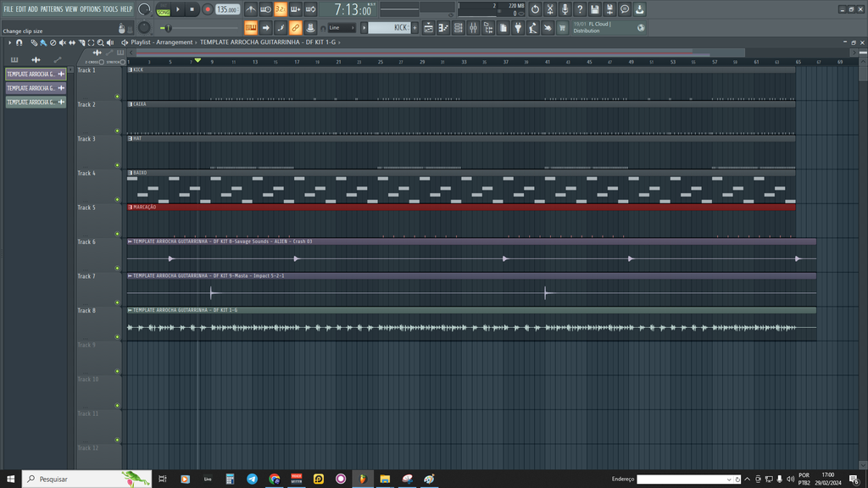Open the KICK pattern selector
Image resolution: width=868 pixels, height=488 pixels.
click(389, 28)
